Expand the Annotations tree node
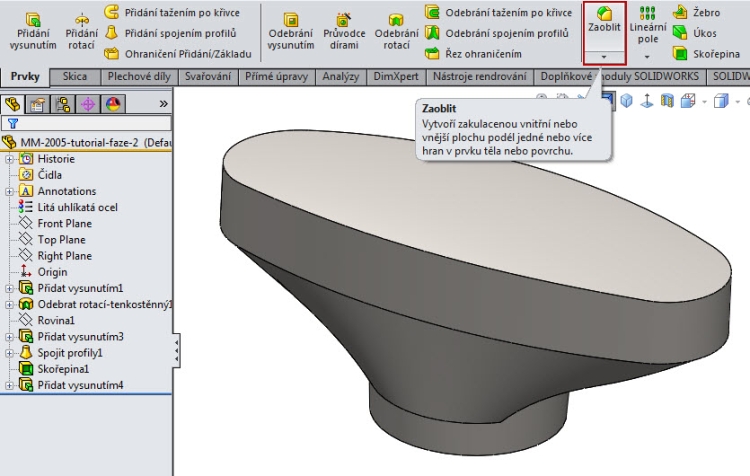This screenshot has width=750, height=476. point(9,192)
